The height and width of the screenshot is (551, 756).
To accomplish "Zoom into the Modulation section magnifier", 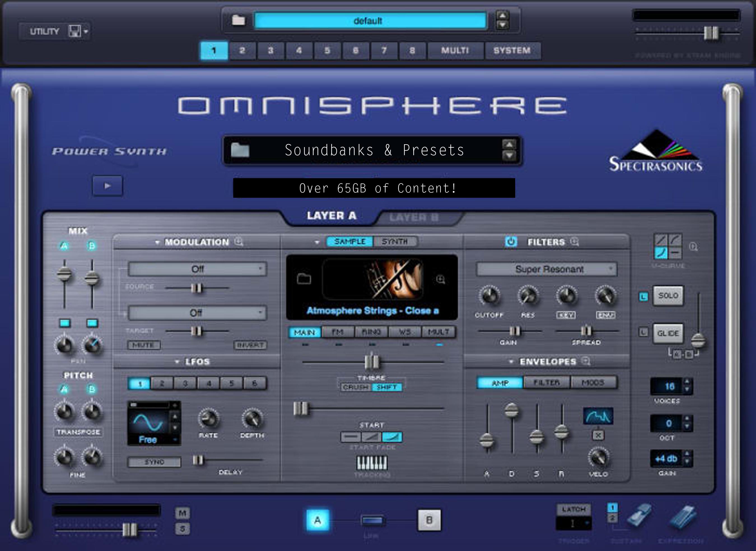I will coord(239,241).
